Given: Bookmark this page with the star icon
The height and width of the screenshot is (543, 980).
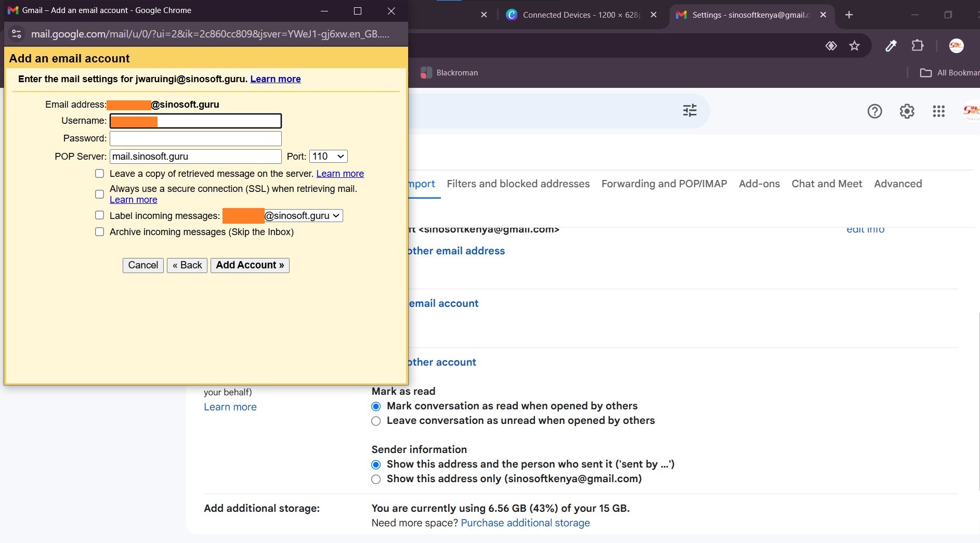Looking at the screenshot, I should click(x=854, y=46).
